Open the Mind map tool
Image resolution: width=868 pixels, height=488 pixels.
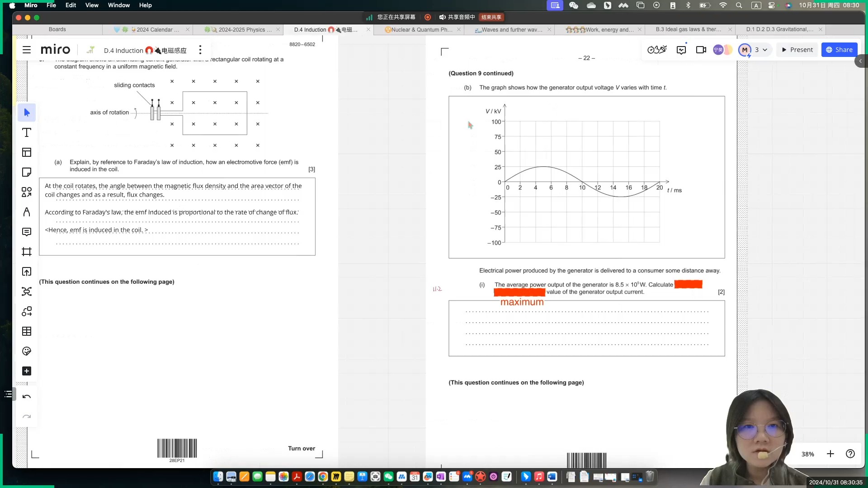tap(27, 291)
